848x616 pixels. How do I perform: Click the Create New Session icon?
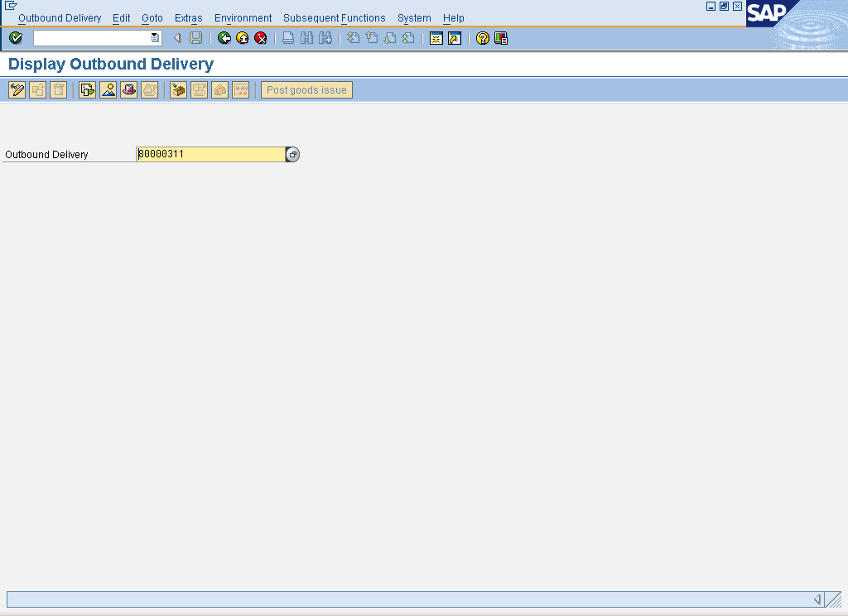tap(436, 38)
